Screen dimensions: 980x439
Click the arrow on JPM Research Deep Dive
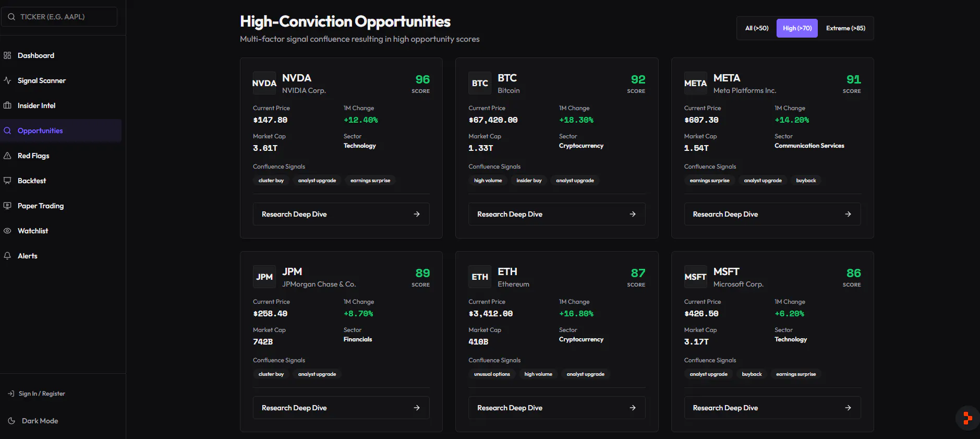point(417,408)
